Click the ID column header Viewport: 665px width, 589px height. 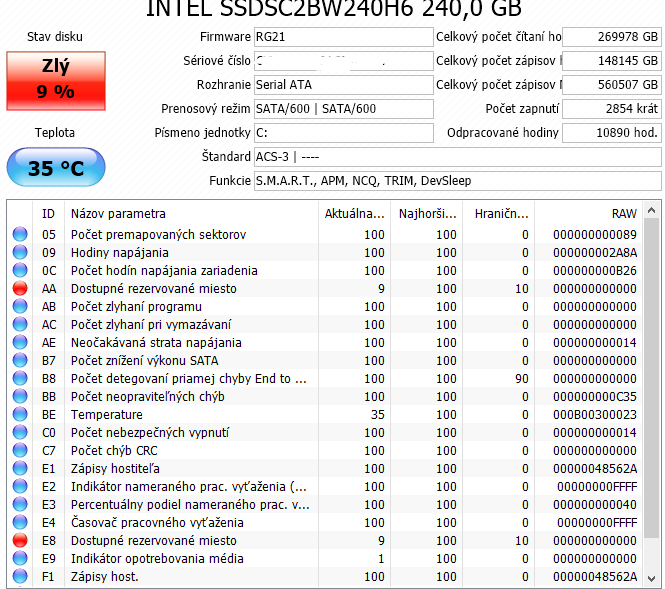(48, 213)
